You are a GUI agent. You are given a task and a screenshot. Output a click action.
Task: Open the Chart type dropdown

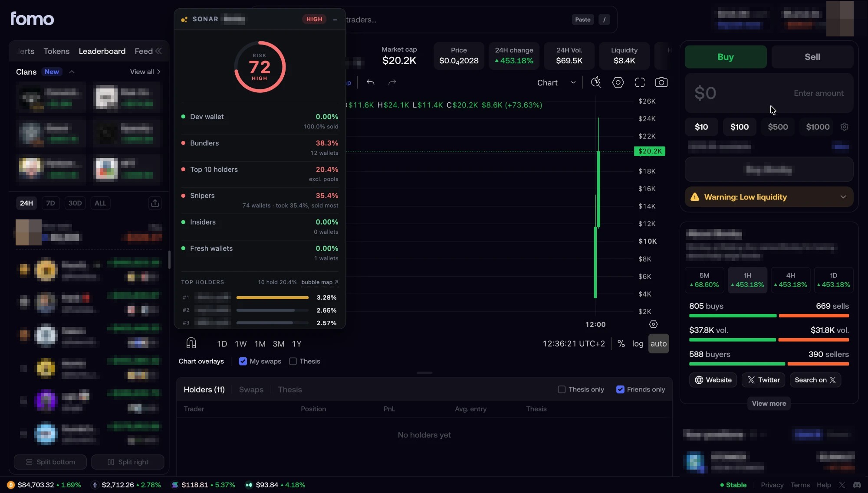click(x=556, y=82)
